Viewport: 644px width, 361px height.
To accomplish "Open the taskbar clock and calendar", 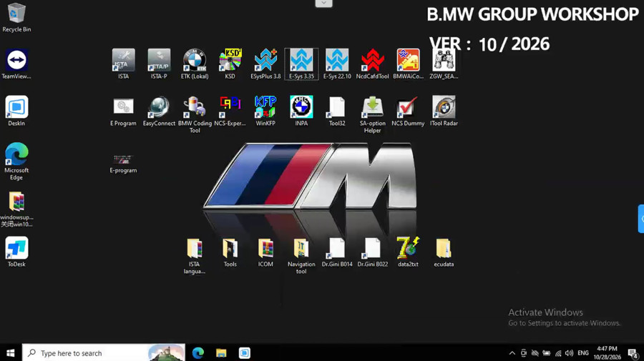I will pyautogui.click(x=607, y=353).
